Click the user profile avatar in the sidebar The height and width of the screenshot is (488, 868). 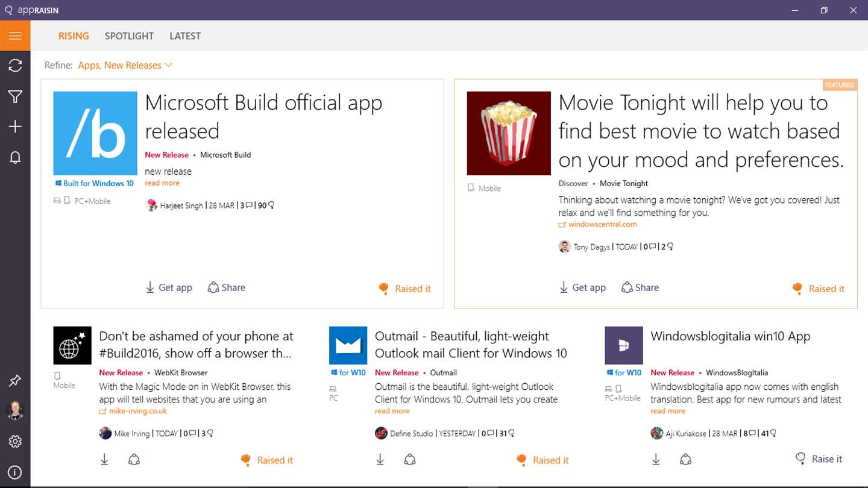tap(15, 411)
